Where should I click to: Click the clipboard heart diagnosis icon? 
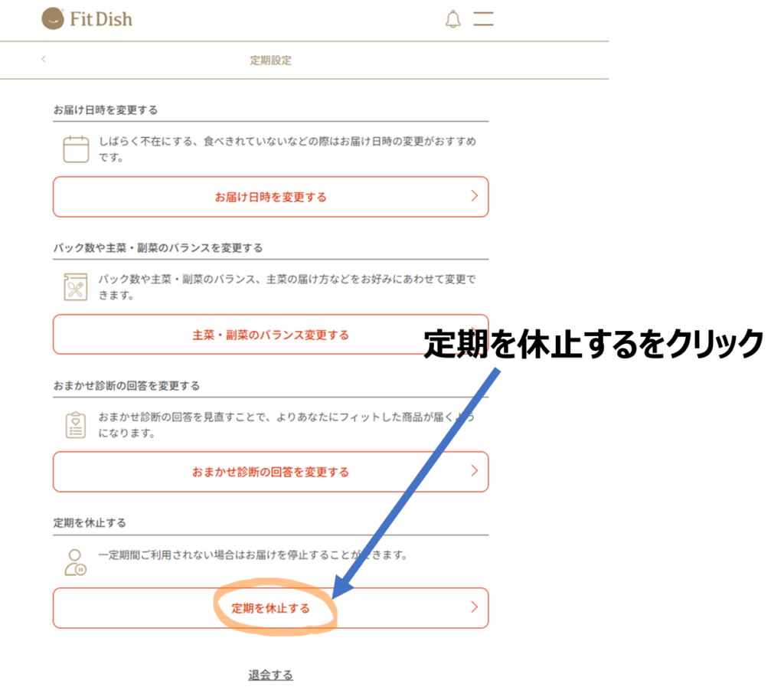[76, 425]
